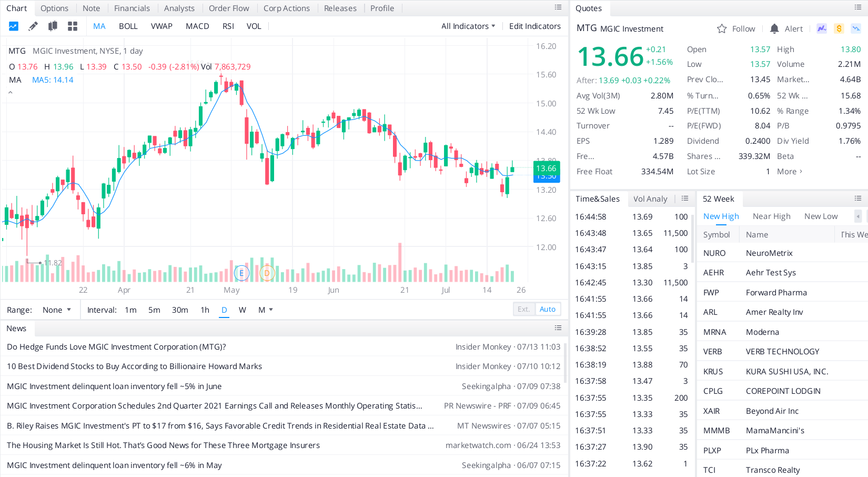The height and width of the screenshot is (477, 868).
Task: Open news 'B. Riley Raises MGIC Investment's PT'
Action: tap(220, 426)
